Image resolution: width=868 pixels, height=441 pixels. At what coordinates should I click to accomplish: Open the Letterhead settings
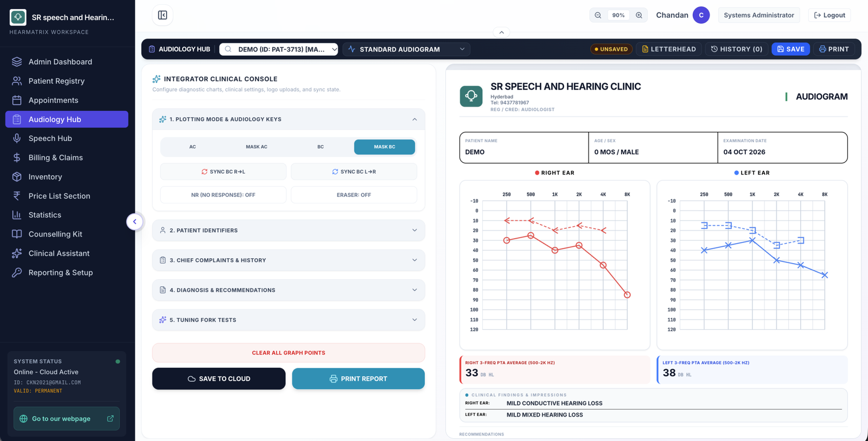pos(668,49)
